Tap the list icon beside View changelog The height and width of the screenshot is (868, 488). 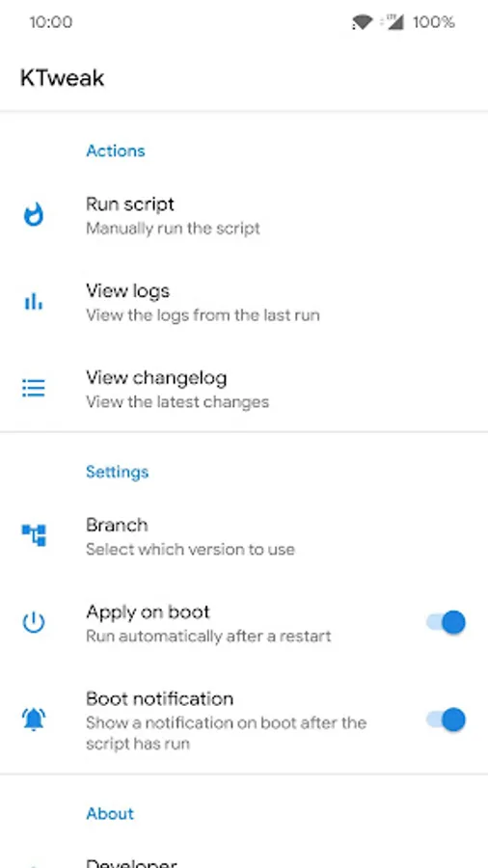tap(34, 389)
